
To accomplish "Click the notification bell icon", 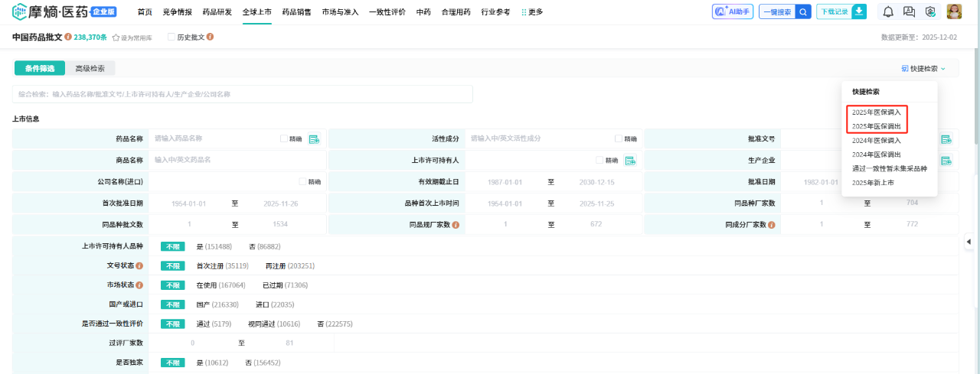I will click(888, 11).
